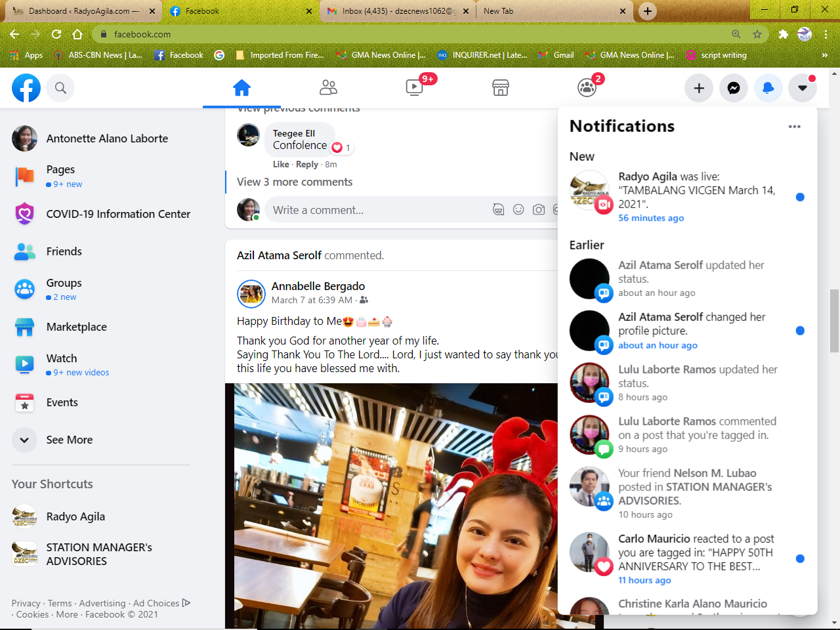Insert emoji using the smiley icon
Image resolution: width=840 pixels, height=630 pixels.
pos(518,210)
